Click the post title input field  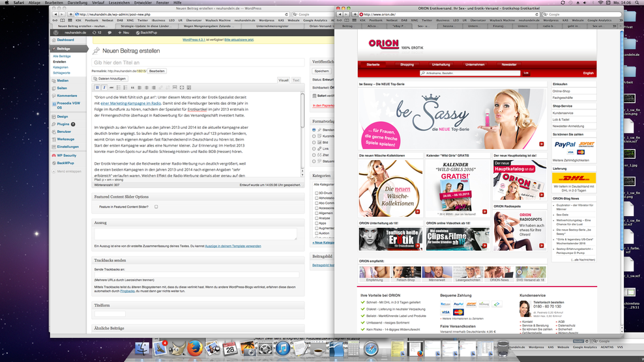(x=198, y=63)
